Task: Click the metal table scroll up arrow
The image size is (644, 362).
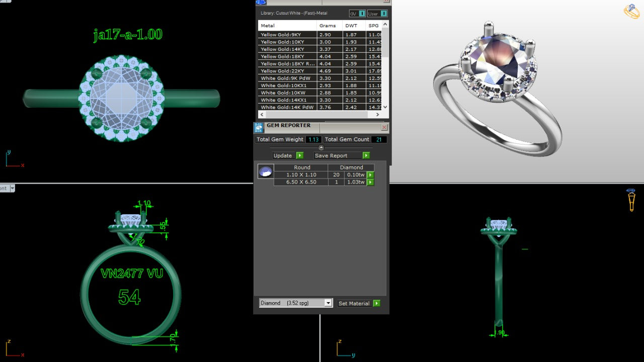Action: (385, 24)
